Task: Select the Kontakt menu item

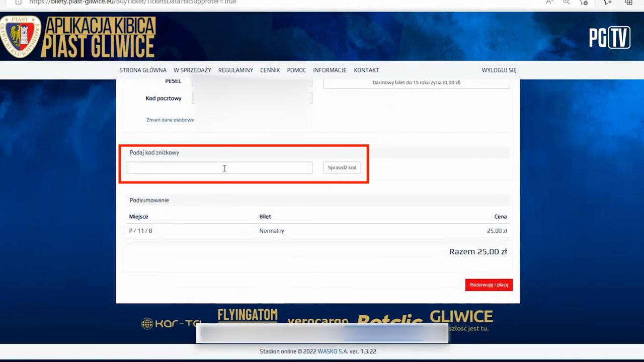Action: tap(366, 70)
